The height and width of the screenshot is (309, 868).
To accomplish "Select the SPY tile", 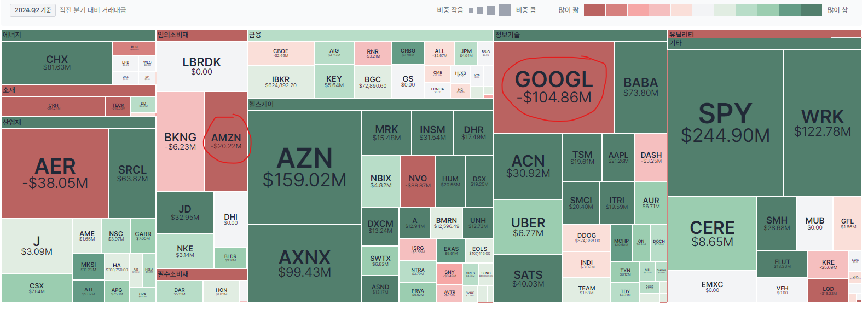I will [725, 123].
